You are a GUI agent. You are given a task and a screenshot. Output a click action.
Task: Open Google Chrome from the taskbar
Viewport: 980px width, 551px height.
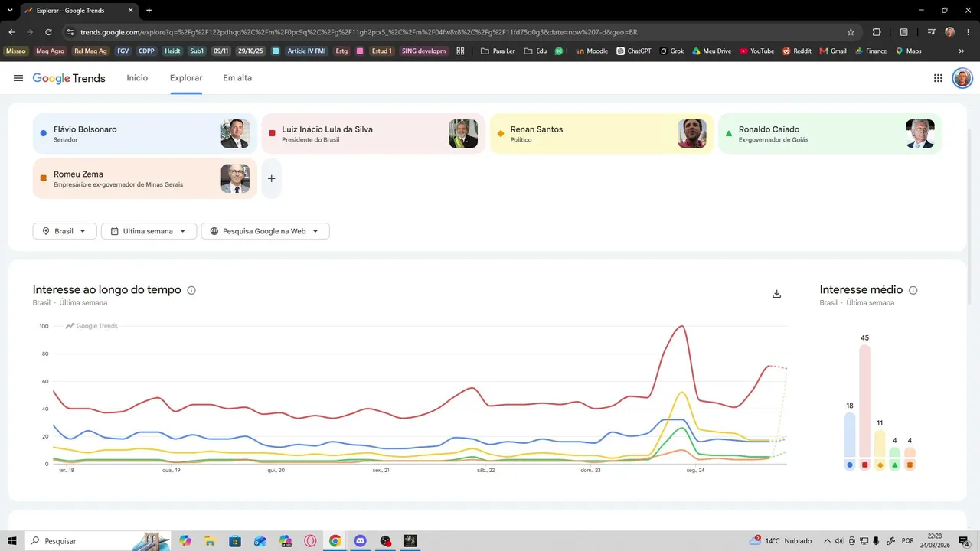pyautogui.click(x=335, y=541)
